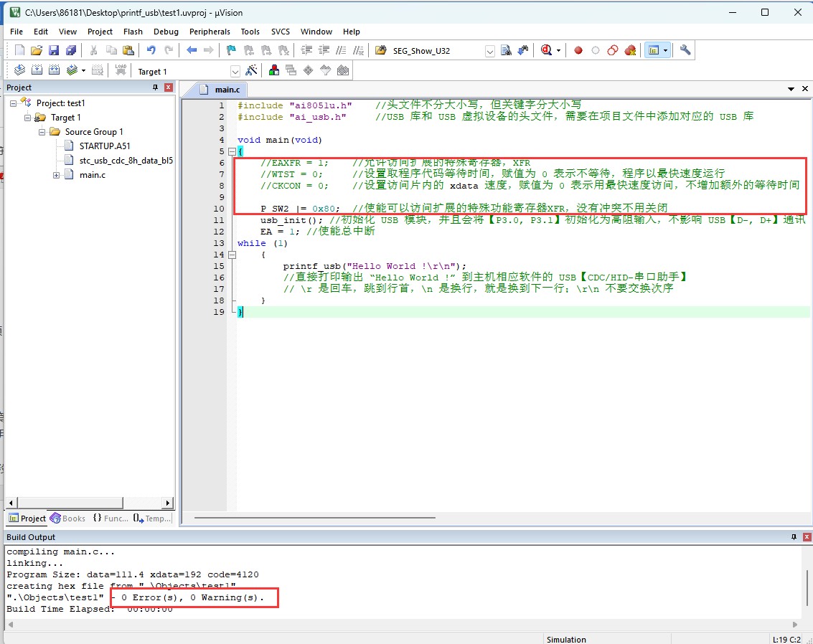Open the SEG_Show_U32 find combo box

click(x=489, y=51)
